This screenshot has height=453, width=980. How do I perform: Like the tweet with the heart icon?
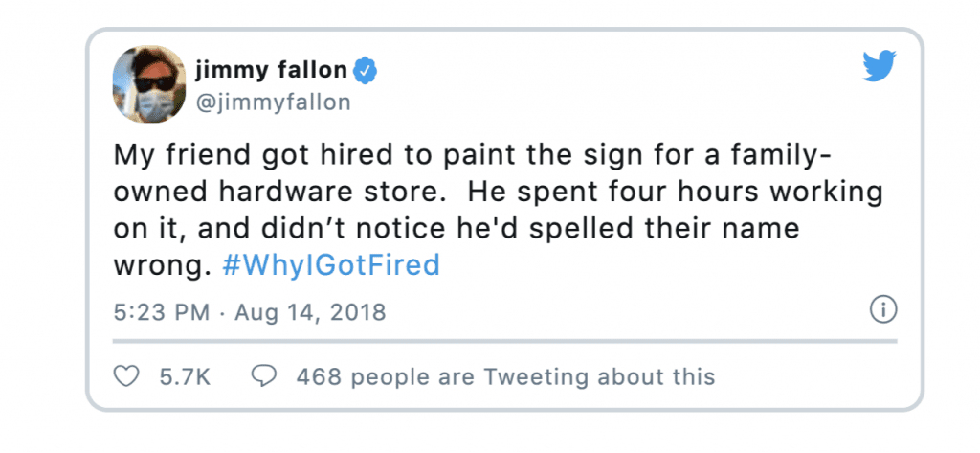[x=126, y=376]
